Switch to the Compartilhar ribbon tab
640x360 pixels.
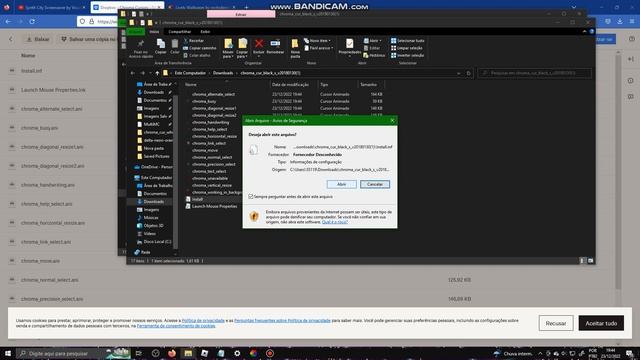[180, 31]
